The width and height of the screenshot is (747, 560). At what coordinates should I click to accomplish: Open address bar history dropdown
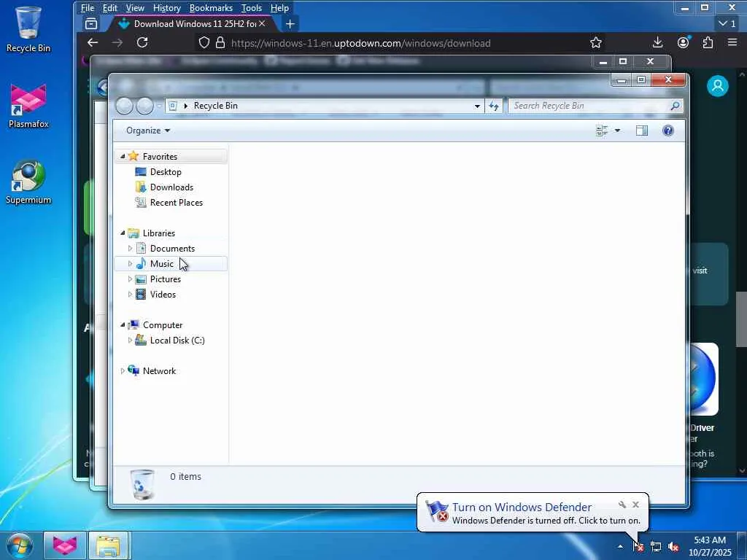tap(477, 106)
